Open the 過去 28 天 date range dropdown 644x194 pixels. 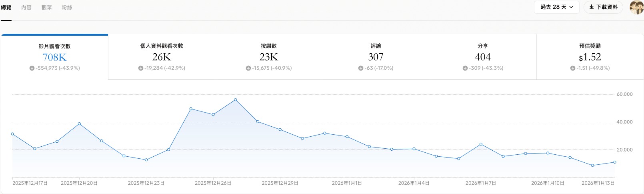pos(556,7)
